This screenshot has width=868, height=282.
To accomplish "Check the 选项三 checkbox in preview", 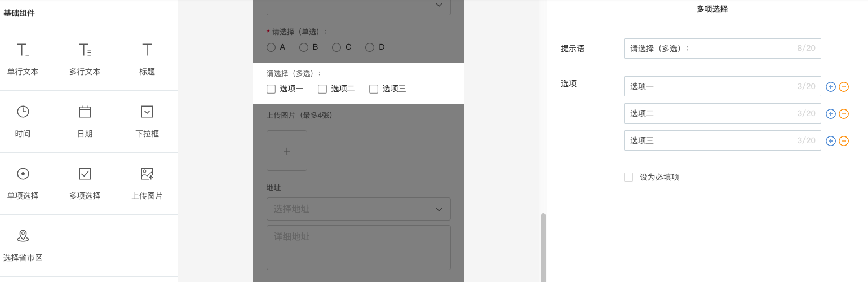I will [374, 89].
